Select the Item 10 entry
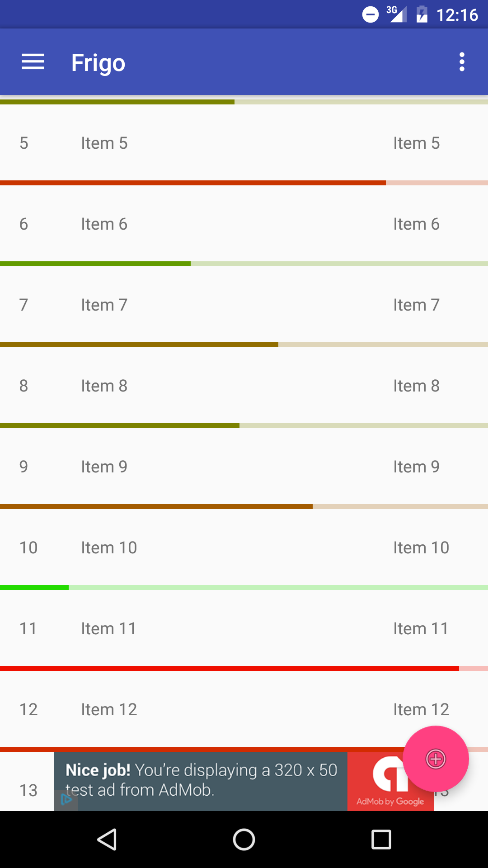The width and height of the screenshot is (488, 868). pos(244,548)
